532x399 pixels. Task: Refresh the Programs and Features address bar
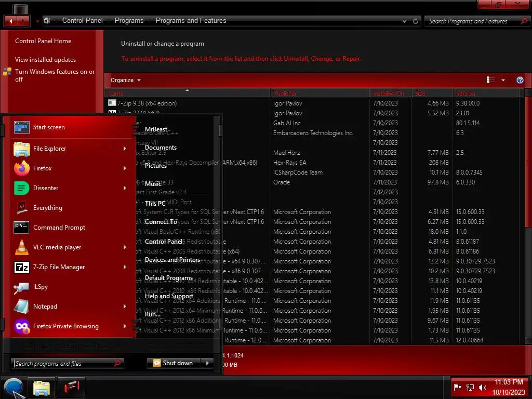coord(416,21)
